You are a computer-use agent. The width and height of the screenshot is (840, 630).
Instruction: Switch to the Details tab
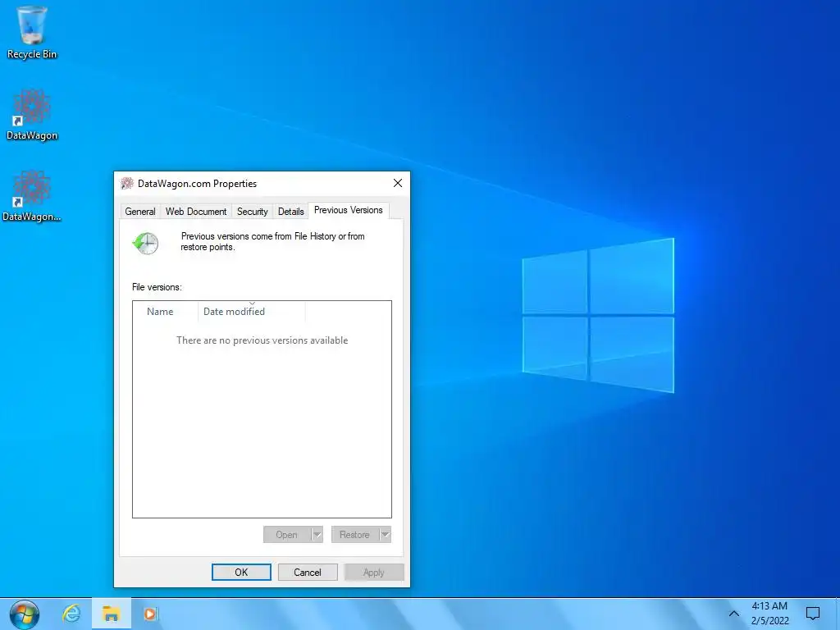(x=291, y=212)
